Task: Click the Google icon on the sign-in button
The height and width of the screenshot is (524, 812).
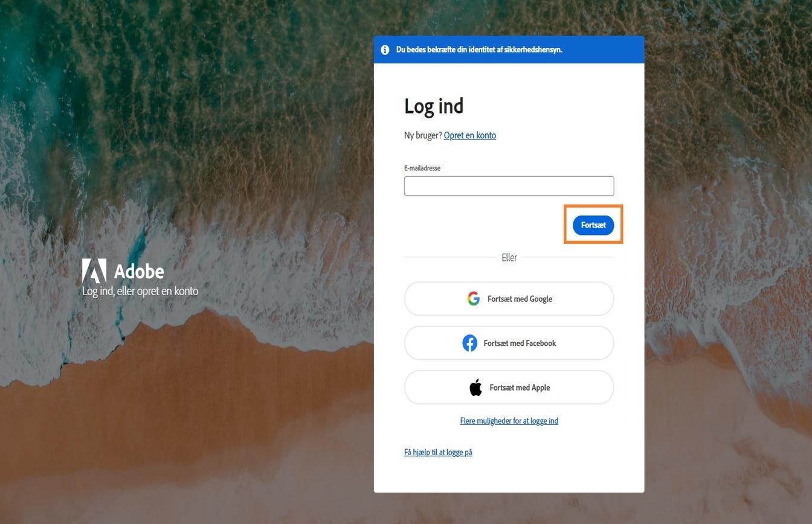Action: pyautogui.click(x=474, y=298)
